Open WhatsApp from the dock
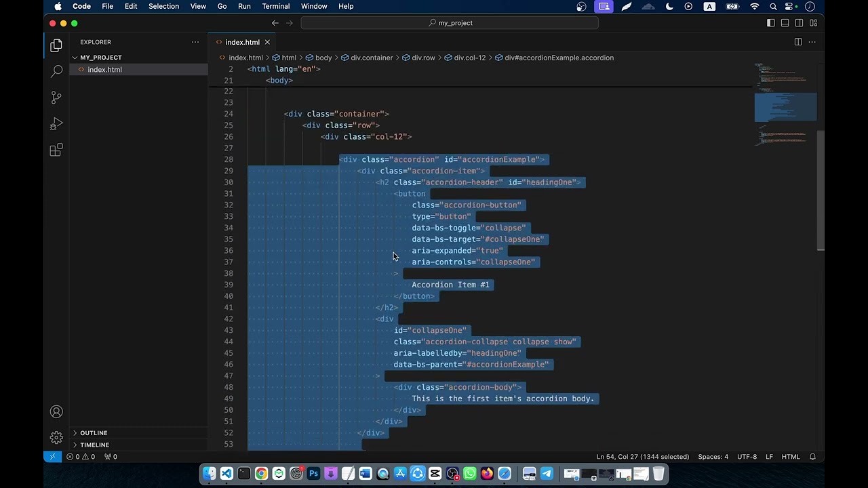The image size is (868, 488). pos(469,474)
